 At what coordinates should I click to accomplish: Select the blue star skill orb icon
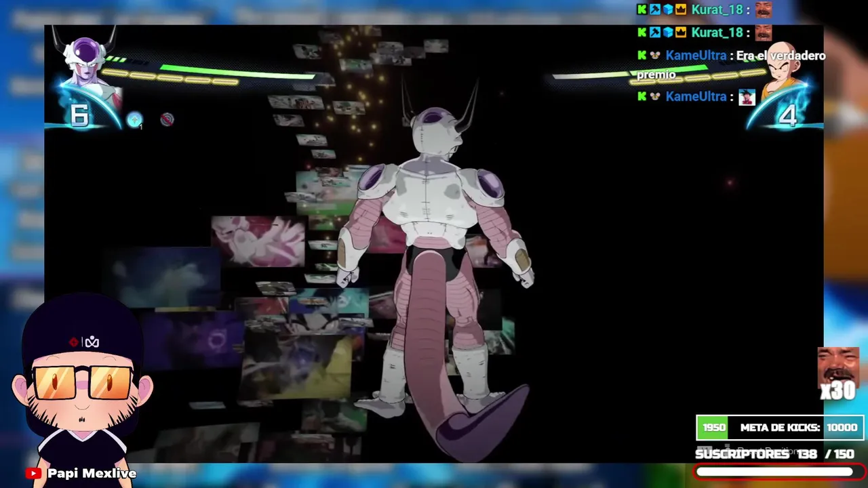(x=134, y=120)
